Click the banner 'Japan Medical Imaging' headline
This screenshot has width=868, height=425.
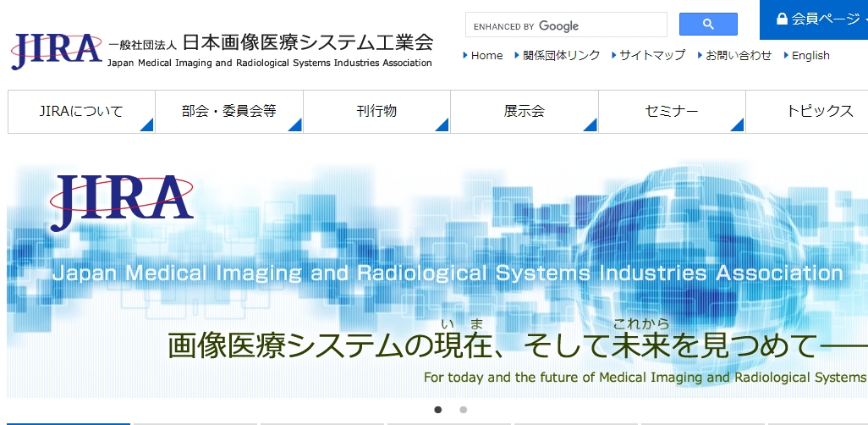pos(448,273)
